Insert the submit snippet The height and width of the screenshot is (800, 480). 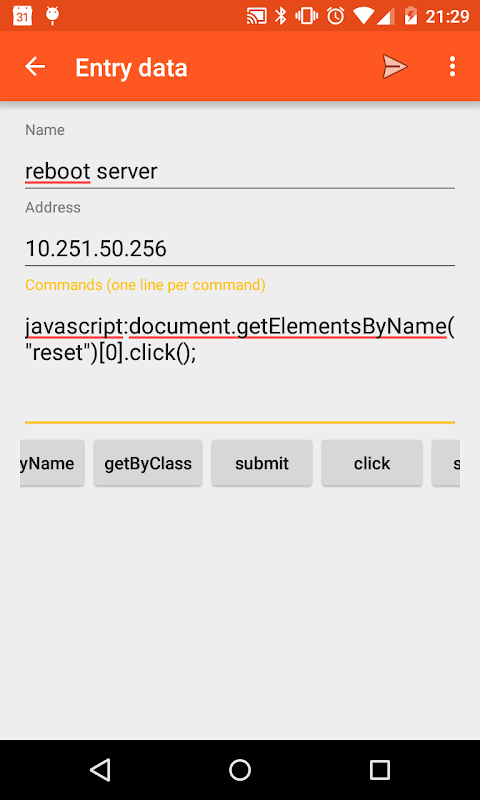click(x=262, y=463)
